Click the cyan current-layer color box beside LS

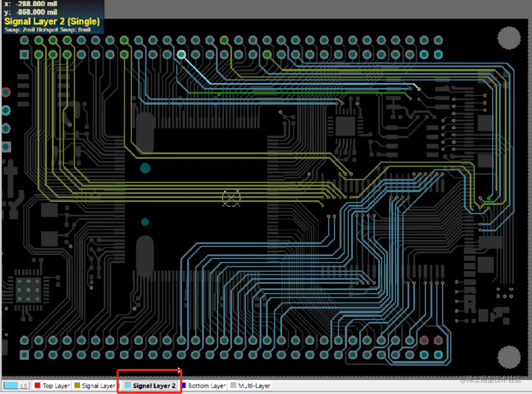pyautogui.click(x=11, y=386)
